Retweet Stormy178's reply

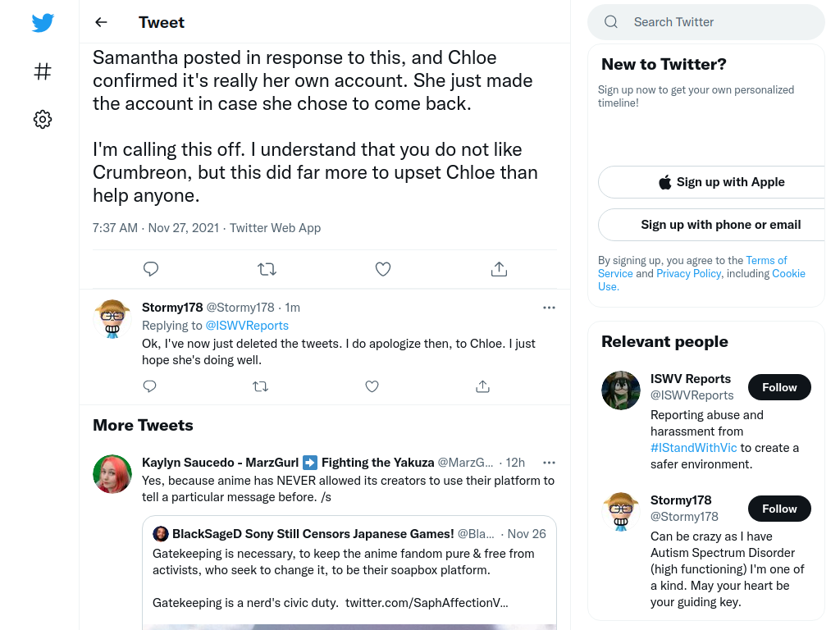click(260, 386)
